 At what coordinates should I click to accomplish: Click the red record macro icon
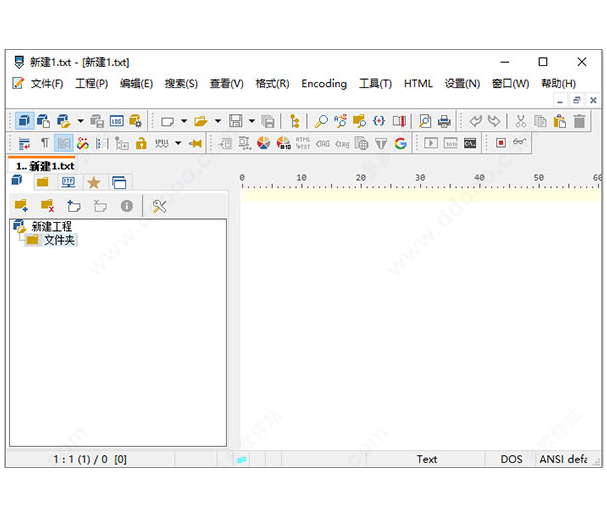point(501,143)
